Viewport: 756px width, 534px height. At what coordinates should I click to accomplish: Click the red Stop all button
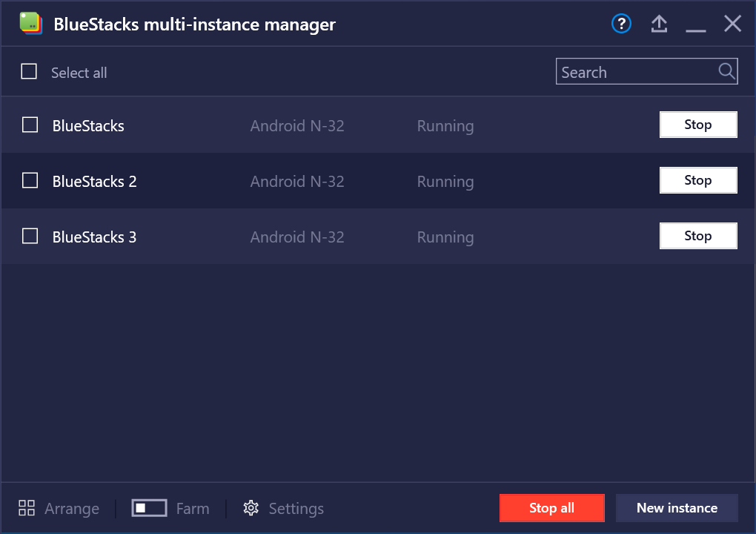tap(551, 508)
